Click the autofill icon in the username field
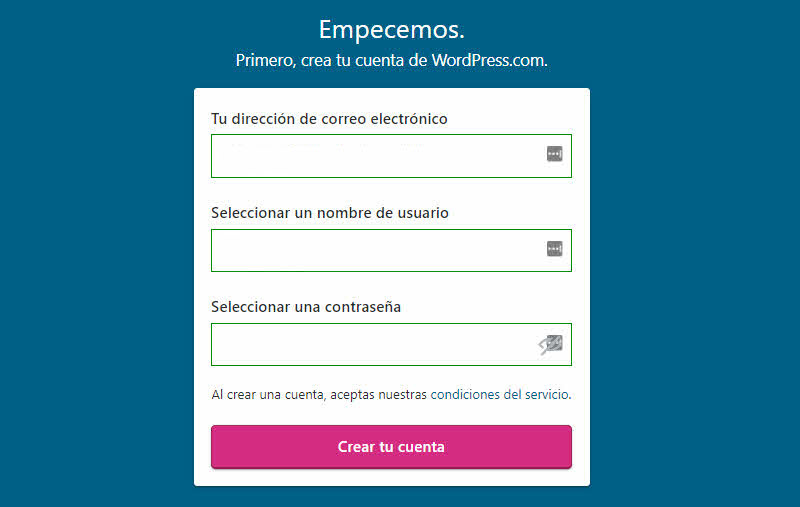Screen dimensions: 800x507 click(x=555, y=249)
